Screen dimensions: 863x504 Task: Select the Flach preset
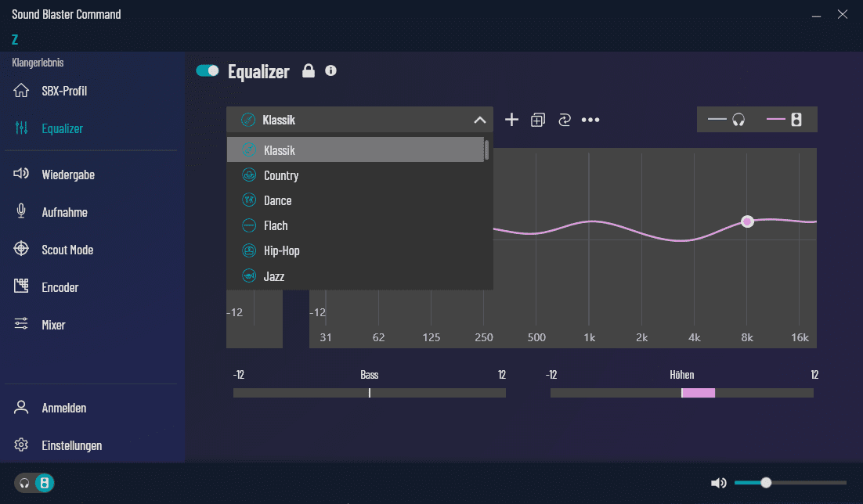pyautogui.click(x=356, y=225)
